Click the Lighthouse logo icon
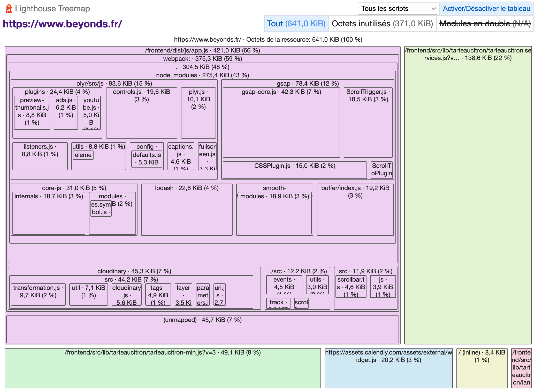Image resolution: width=535 pixels, height=392 pixels. click(x=9, y=8)
